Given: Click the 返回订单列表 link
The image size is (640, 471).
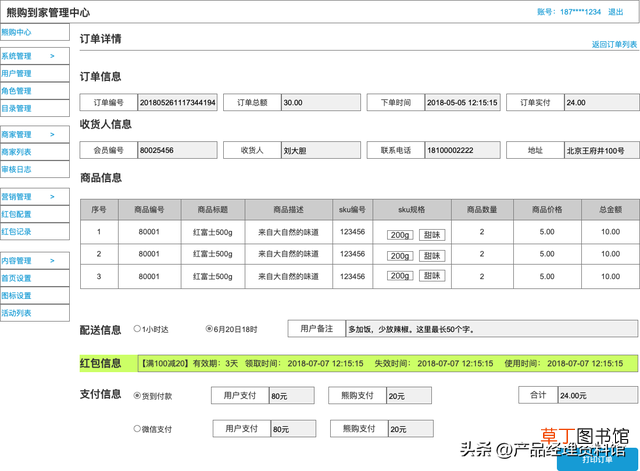Looking at the screenshot, I should (x=614, y=44).
